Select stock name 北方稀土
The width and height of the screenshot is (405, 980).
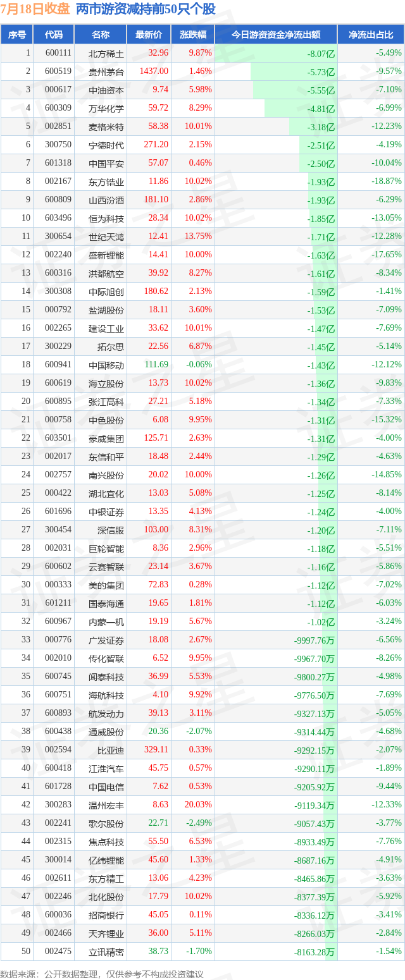[106, 53]
